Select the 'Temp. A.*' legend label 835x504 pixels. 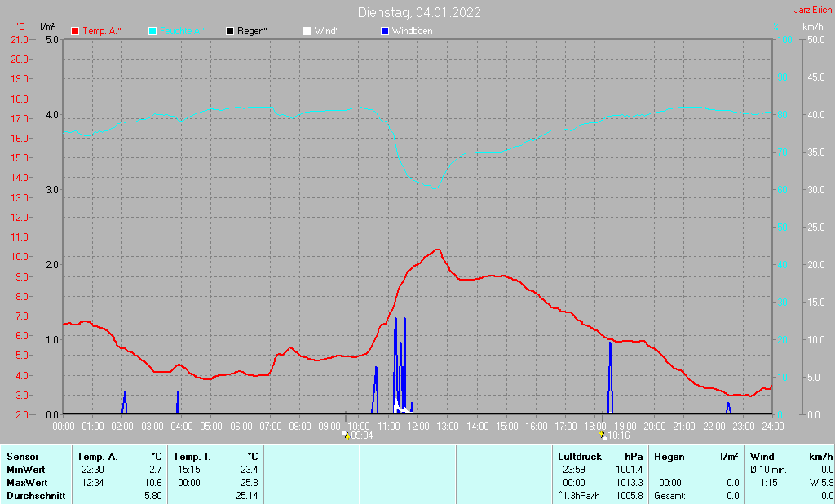(102, 32)
